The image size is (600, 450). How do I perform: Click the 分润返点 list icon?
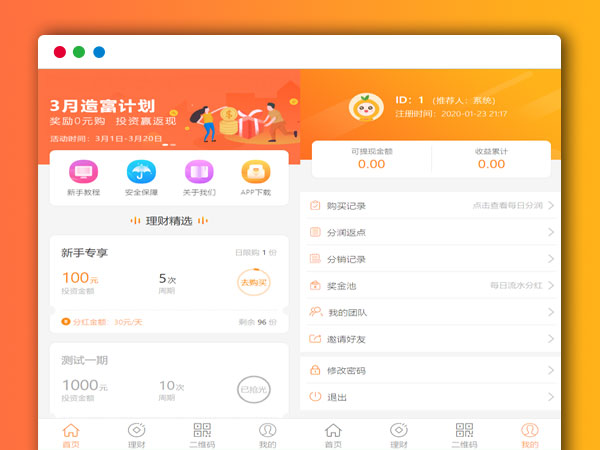(x=315, y=232)
